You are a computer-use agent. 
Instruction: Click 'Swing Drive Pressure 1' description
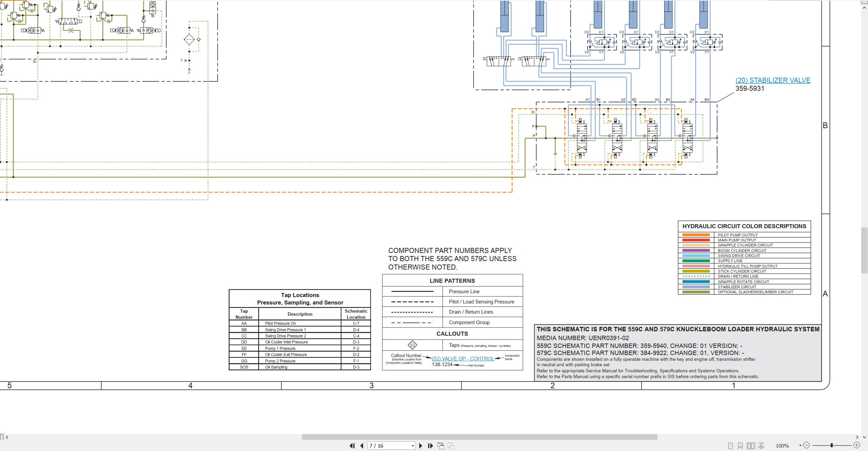tap(285, 330)
